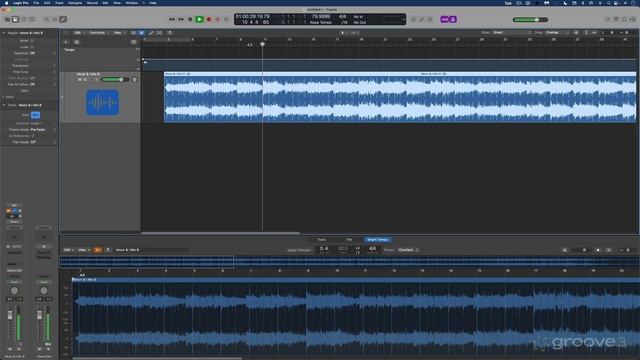Toggle the Inspector button in control bar

[x=16, y=19]
